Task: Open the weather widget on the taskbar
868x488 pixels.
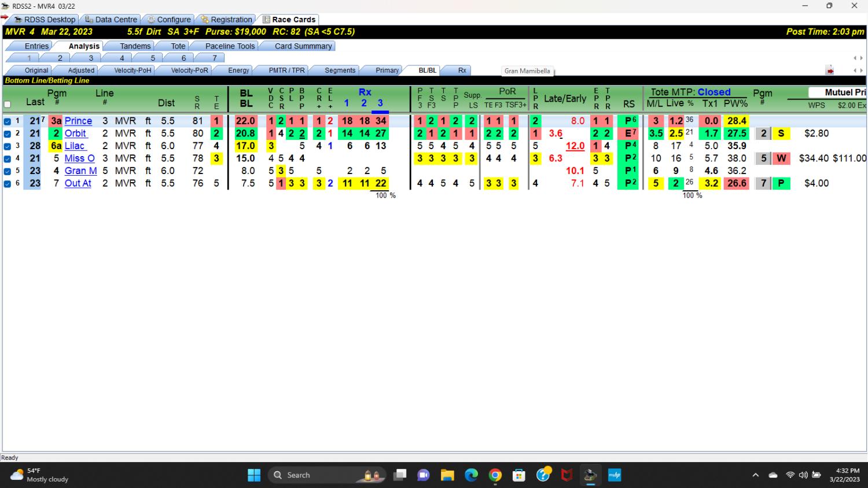Action: pos(39,475)
